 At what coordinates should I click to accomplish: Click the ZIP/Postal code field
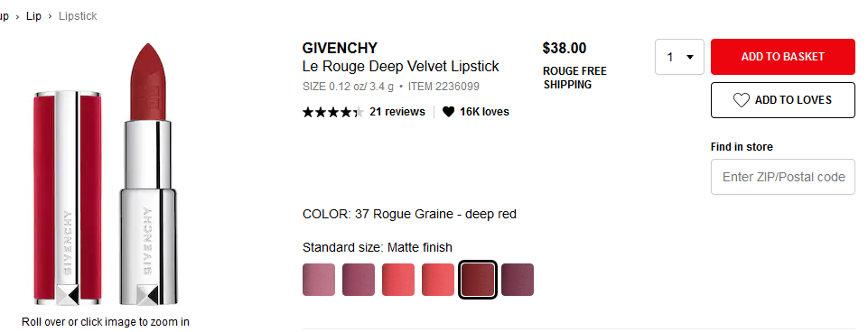[783, 177]
